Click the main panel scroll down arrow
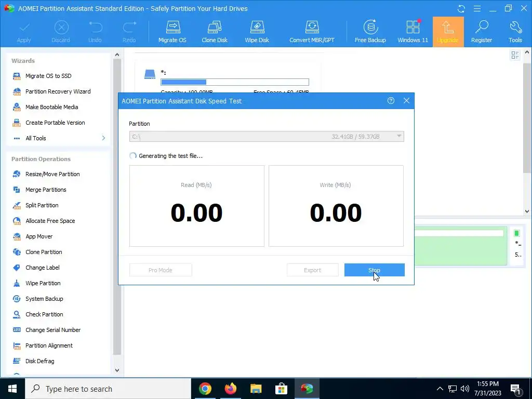The image size is (532, 399). click(x=527, y=211)
